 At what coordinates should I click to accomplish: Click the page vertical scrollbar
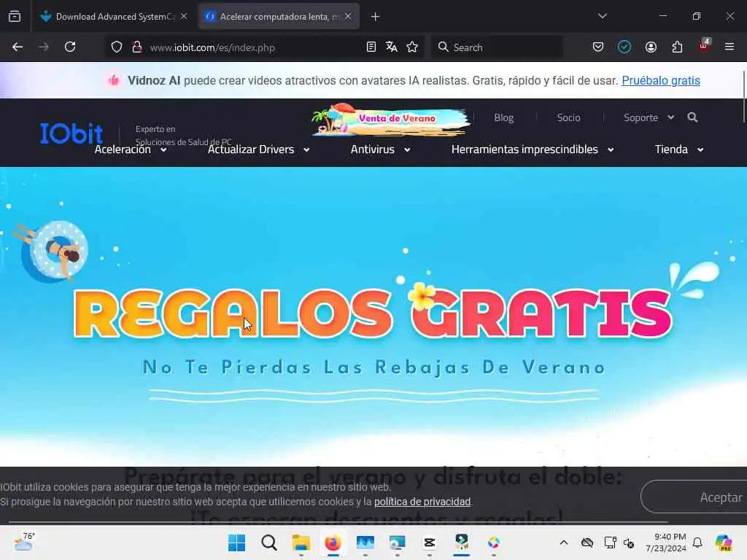click(x=743, y=96)
